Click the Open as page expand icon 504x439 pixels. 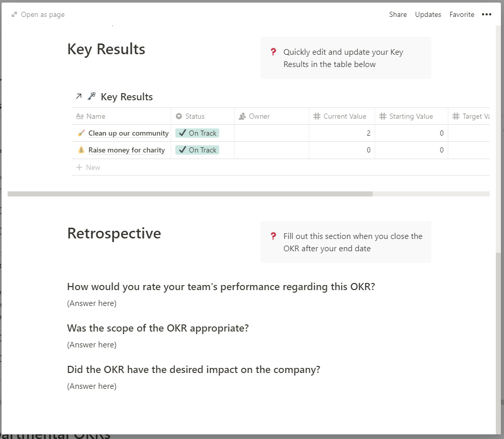[x=14, y=14]
